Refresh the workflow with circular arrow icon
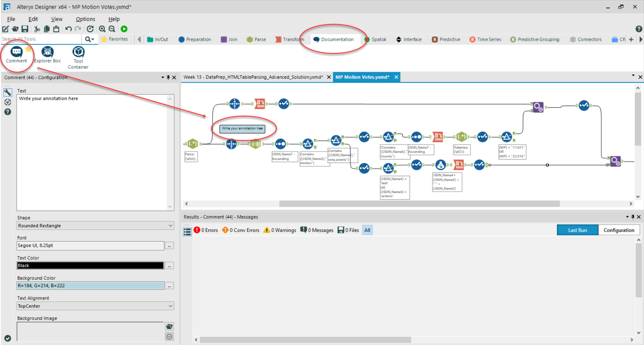Image resolution: width=644 pixels, height=345 pixels. point(90,29)
